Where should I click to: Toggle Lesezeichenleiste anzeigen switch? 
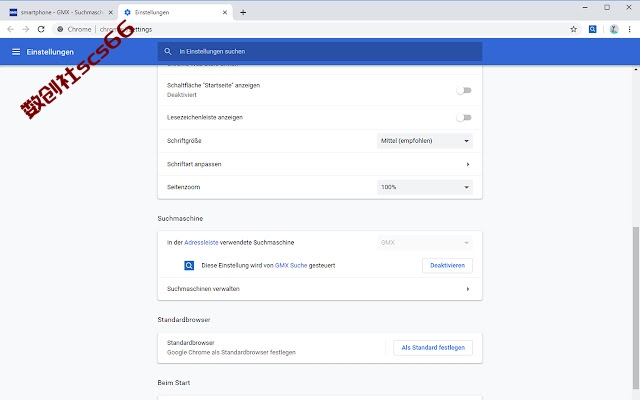point(464,118)
